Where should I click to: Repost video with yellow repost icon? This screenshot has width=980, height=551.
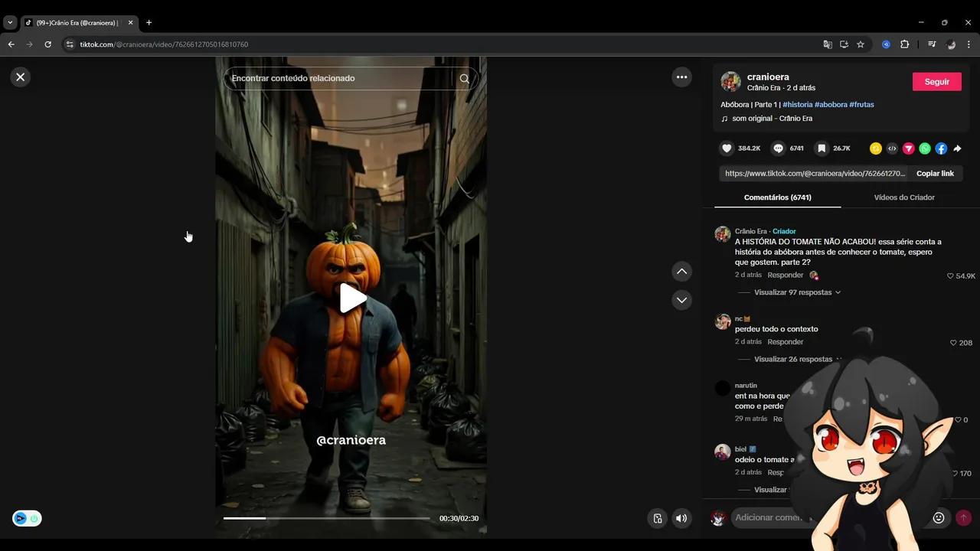click(876, 148)
